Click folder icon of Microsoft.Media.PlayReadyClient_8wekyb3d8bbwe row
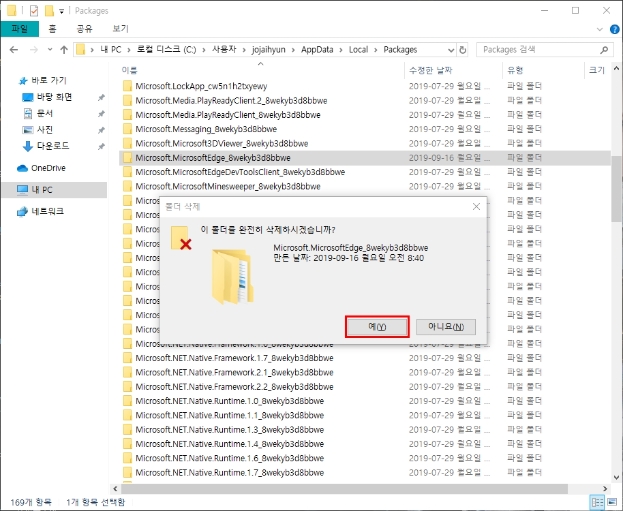This screenshot has width=623, height=511. (127, 115)
